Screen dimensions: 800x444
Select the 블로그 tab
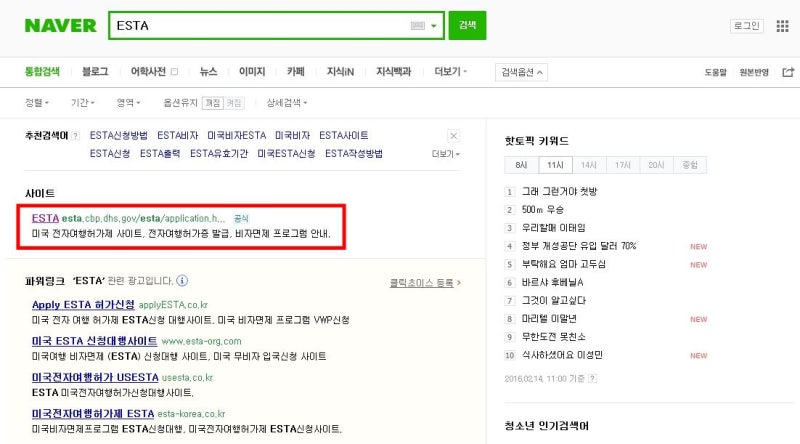click(x=95, y=71)
